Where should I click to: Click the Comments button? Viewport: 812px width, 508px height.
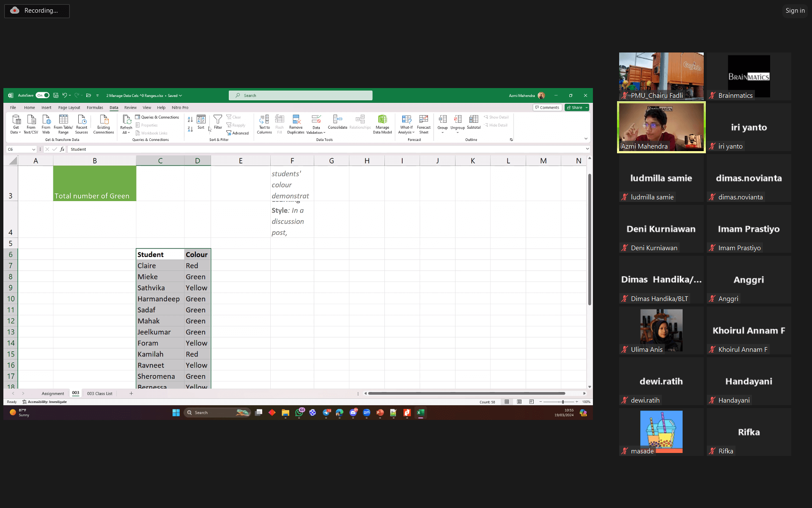547,108
